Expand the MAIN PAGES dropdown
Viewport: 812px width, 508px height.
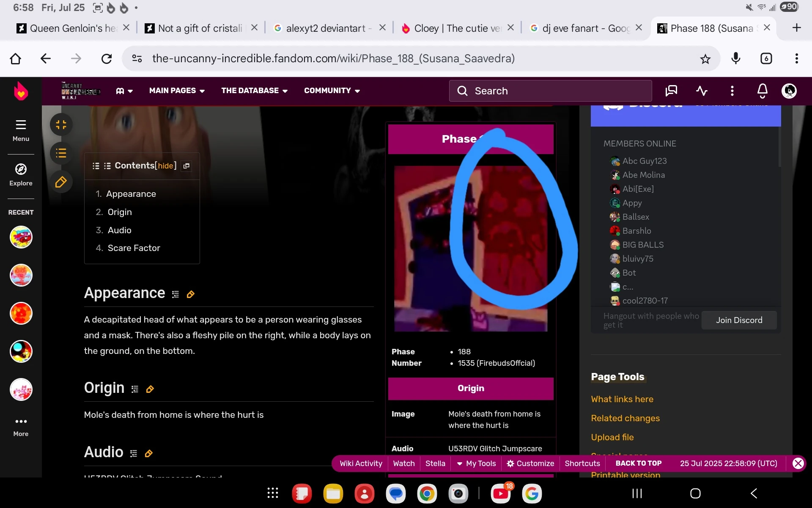[x=177, y=91]
